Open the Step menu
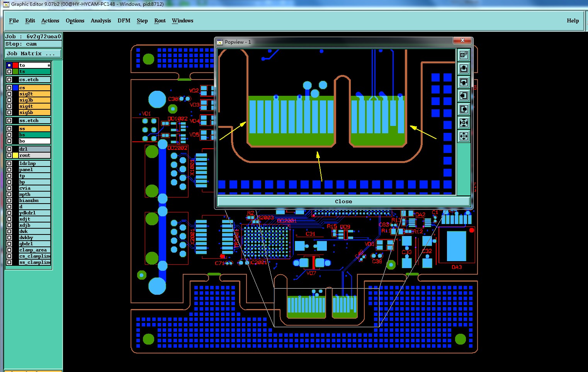 click(142, 20)
